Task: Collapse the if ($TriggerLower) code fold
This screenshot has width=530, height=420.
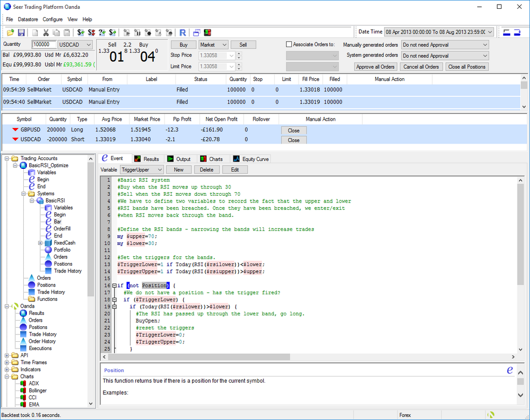Action: tap(113, 299)
